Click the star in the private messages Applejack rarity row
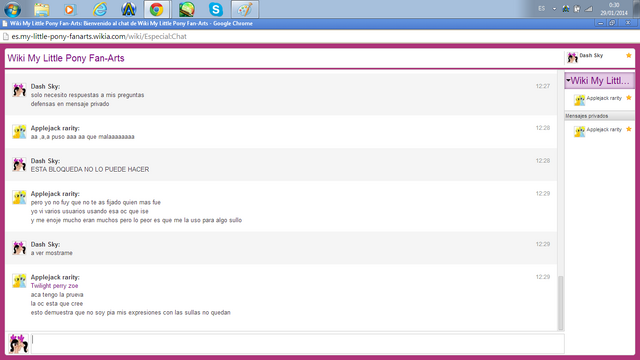The width and height of the screenshot is (640, 360). tap(629, 129)
